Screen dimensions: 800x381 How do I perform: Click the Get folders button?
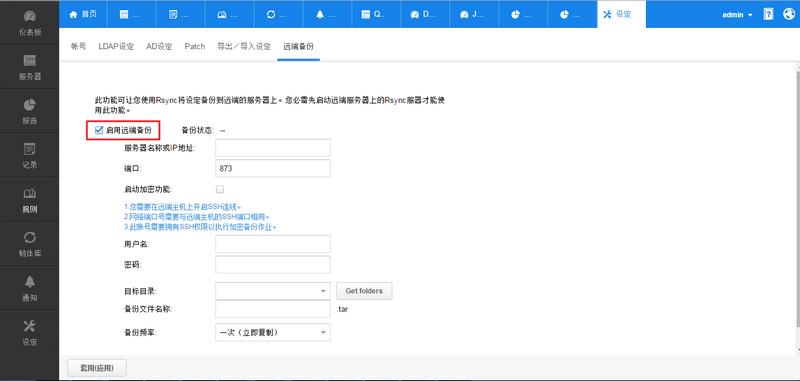click(364, 291)
